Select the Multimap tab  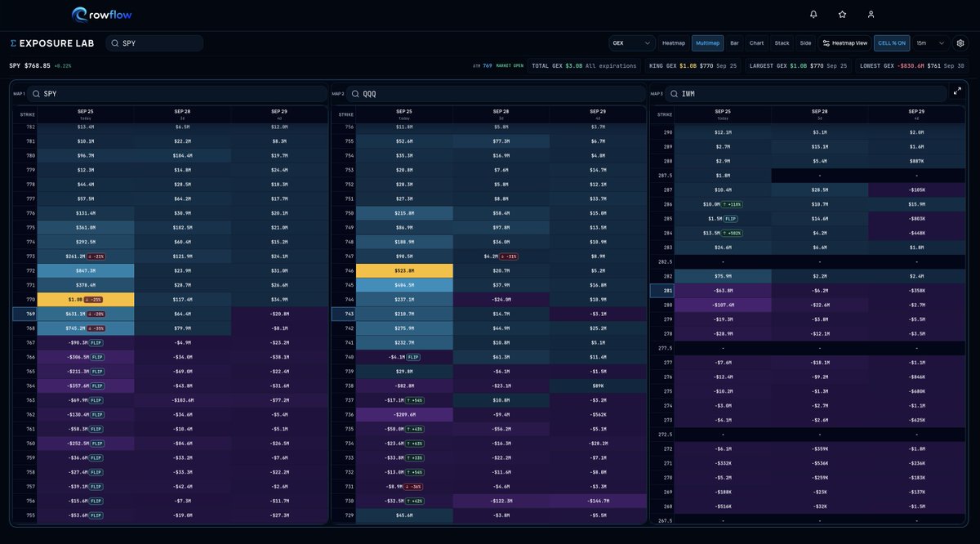707,43
